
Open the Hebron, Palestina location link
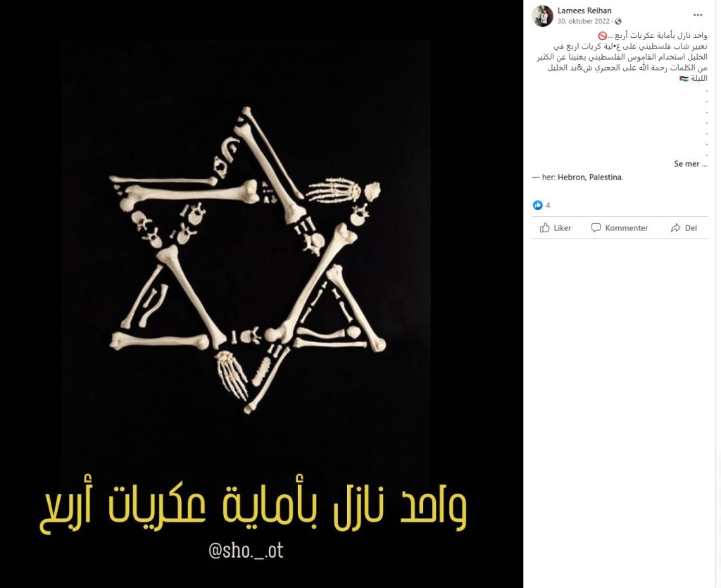click(590, 177)
